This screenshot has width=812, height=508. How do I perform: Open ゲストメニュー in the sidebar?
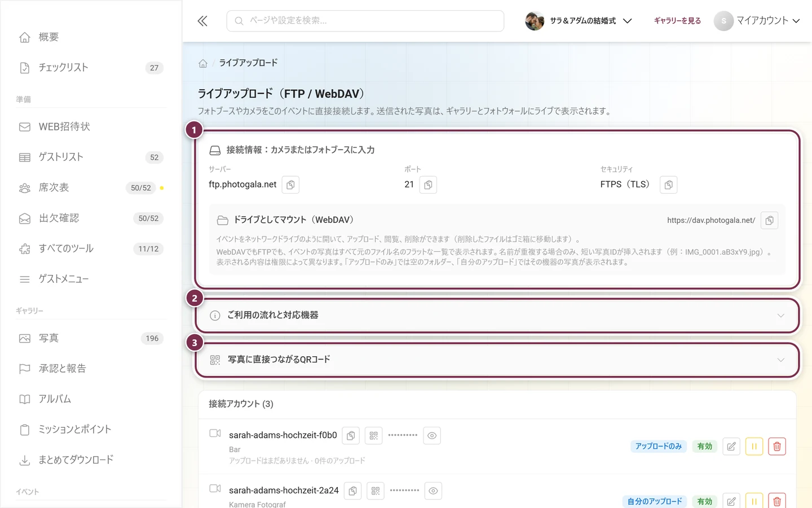91,279
